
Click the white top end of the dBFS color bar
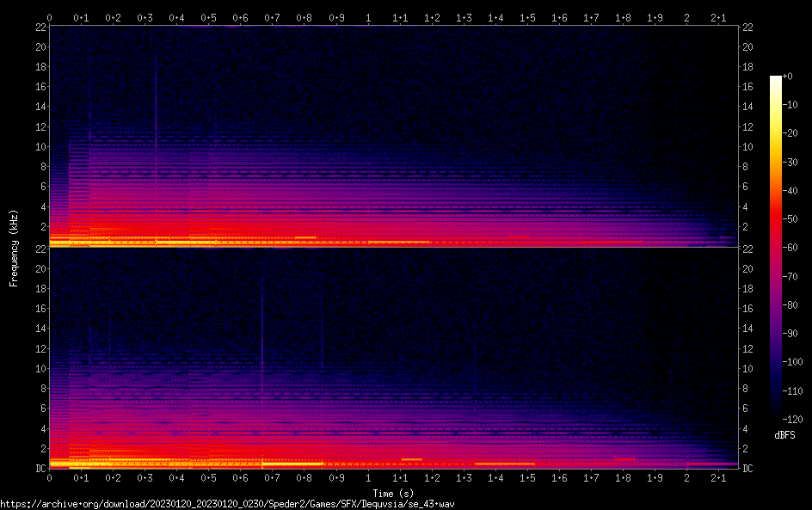coord(775,79)
